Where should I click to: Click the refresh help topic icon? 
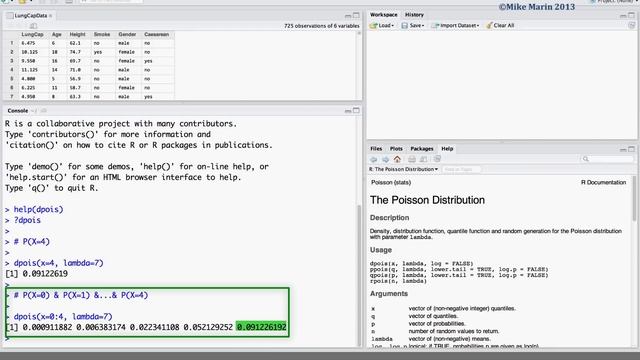(x=437, y=159)
